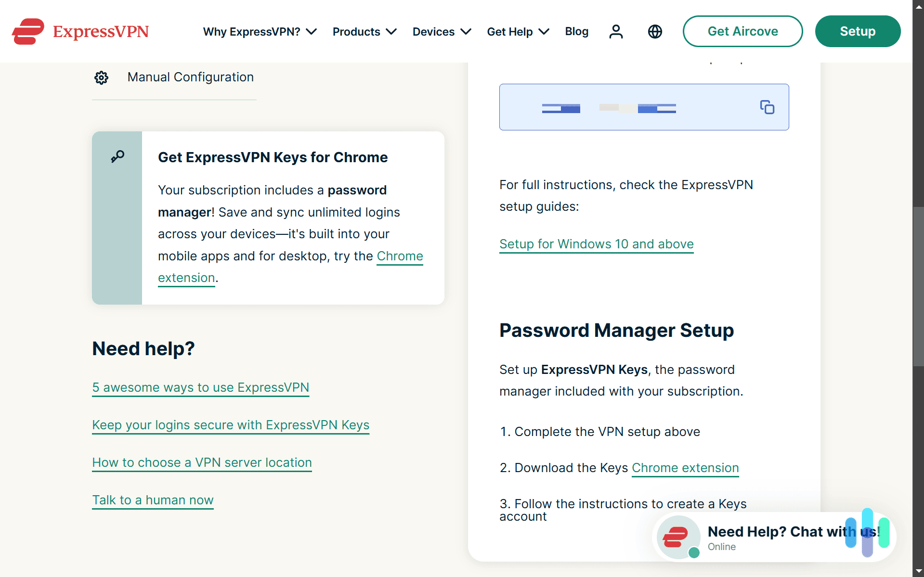Click the Setup button
Viewport: 924px width, 577px height.
[857, 31]
